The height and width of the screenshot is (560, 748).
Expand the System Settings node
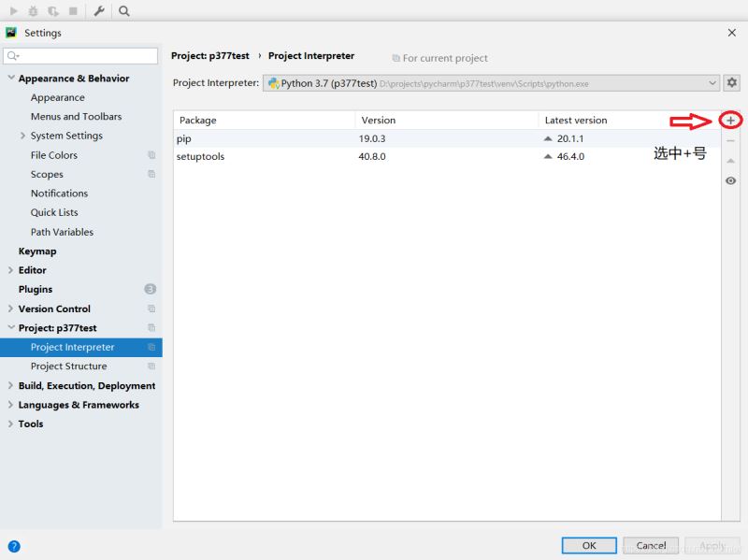22,136
